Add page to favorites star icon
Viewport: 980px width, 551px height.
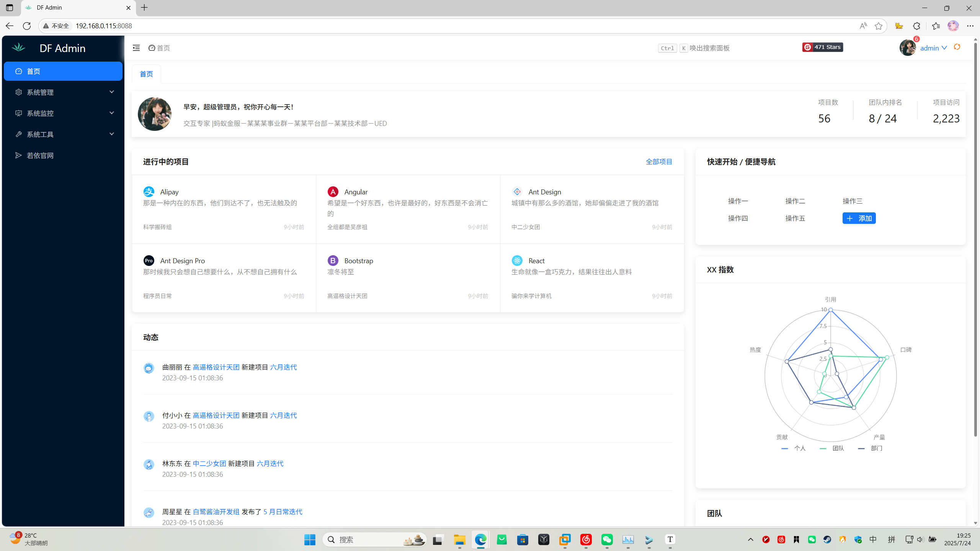pyautogui.click(x=879, y=26)
